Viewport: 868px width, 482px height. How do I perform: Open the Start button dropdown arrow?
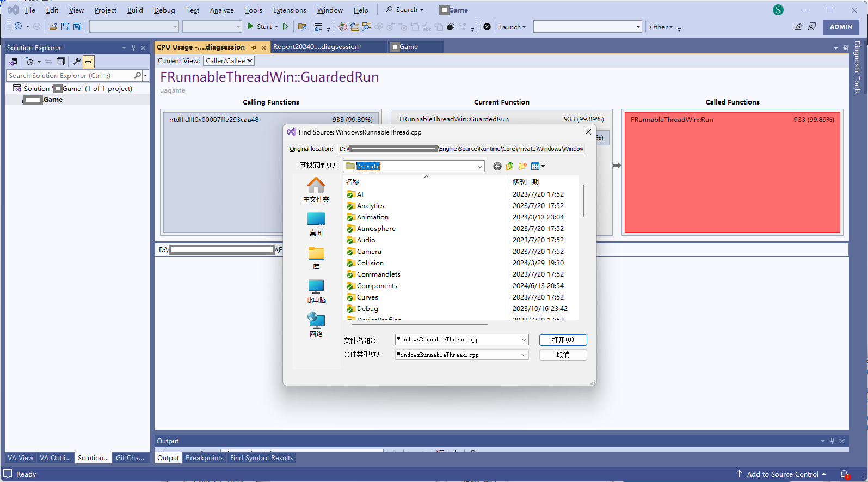click(276, 27)
